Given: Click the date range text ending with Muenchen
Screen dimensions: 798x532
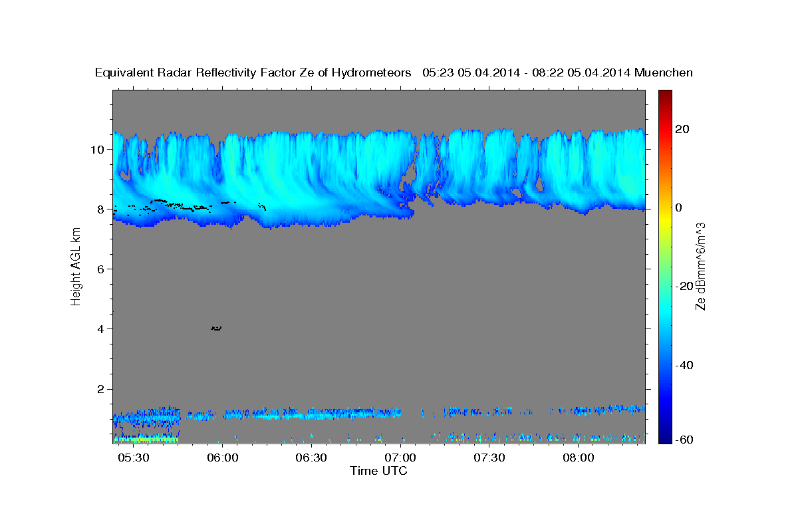Looking at the screenshot, I should point(557,72).
